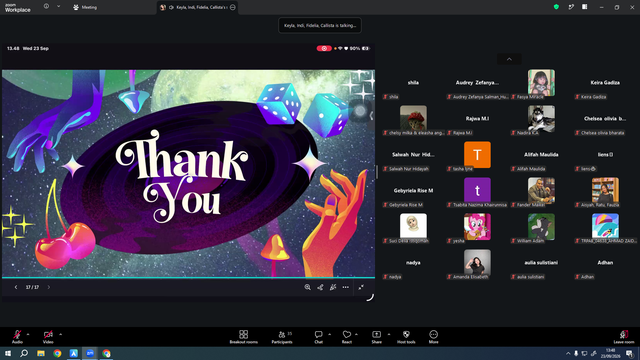Select Fasya Miracle's avatar tile
Screen dimensions: 640x360
541,82
